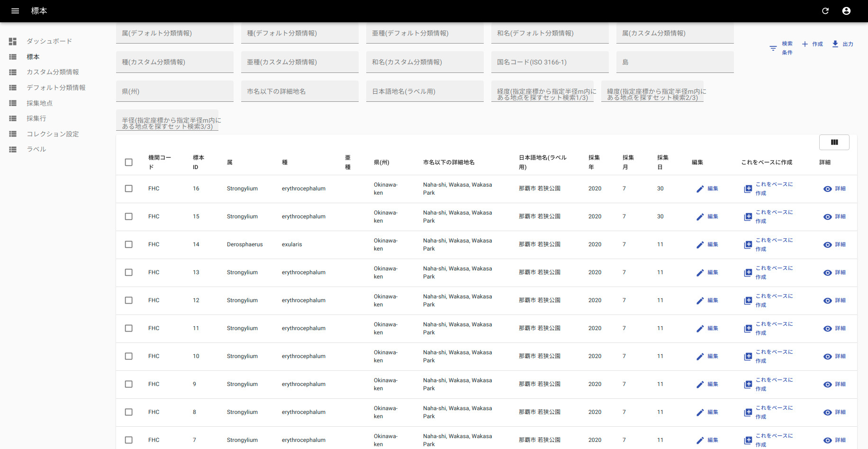View details eye icon for specimen 15
868x449 pixels.
tap(828, 217)
